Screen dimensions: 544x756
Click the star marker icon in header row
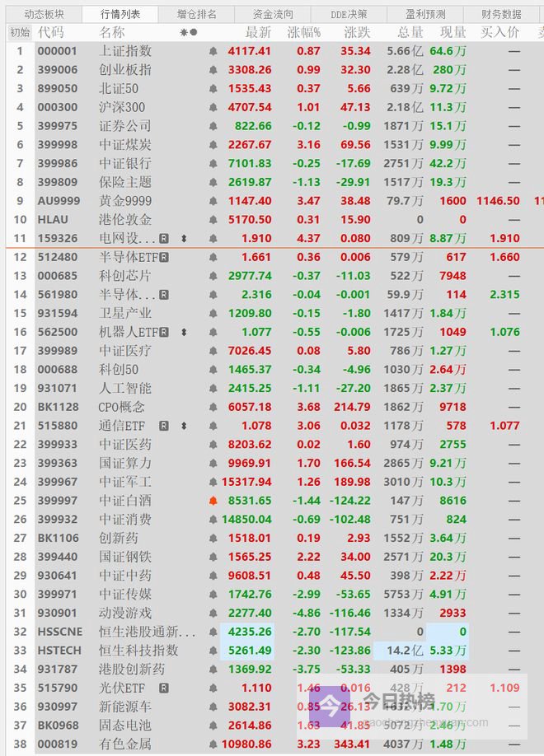(x=184, y=32)
